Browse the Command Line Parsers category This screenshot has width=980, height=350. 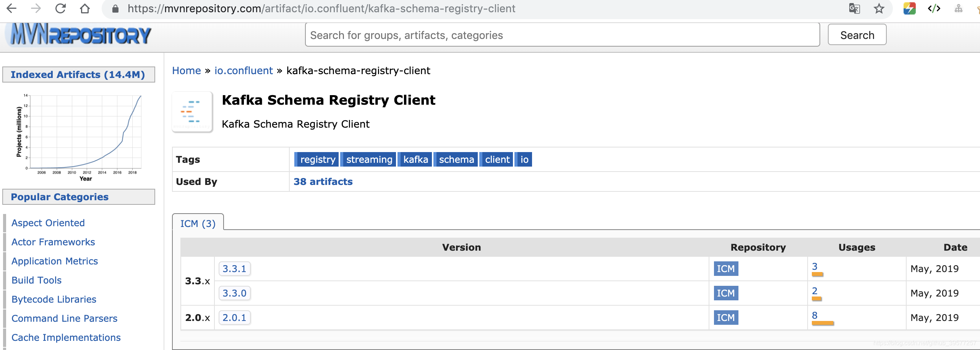(x=64, y=318)
